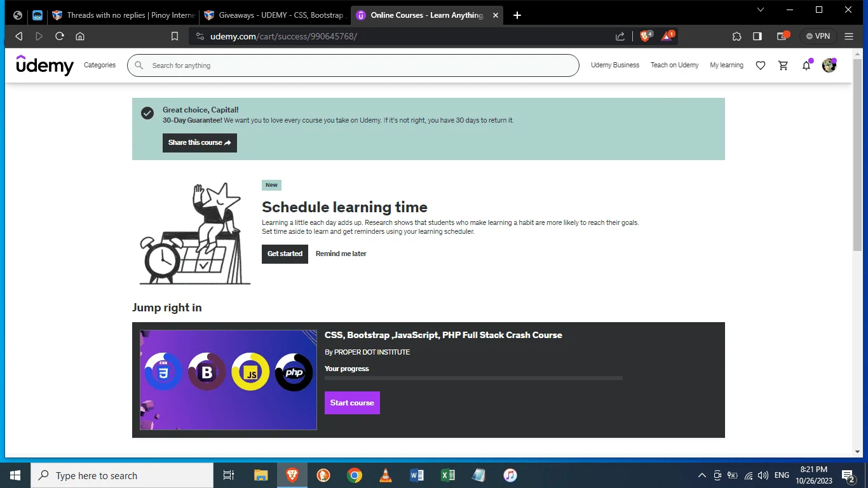Go to My learning

726,65
